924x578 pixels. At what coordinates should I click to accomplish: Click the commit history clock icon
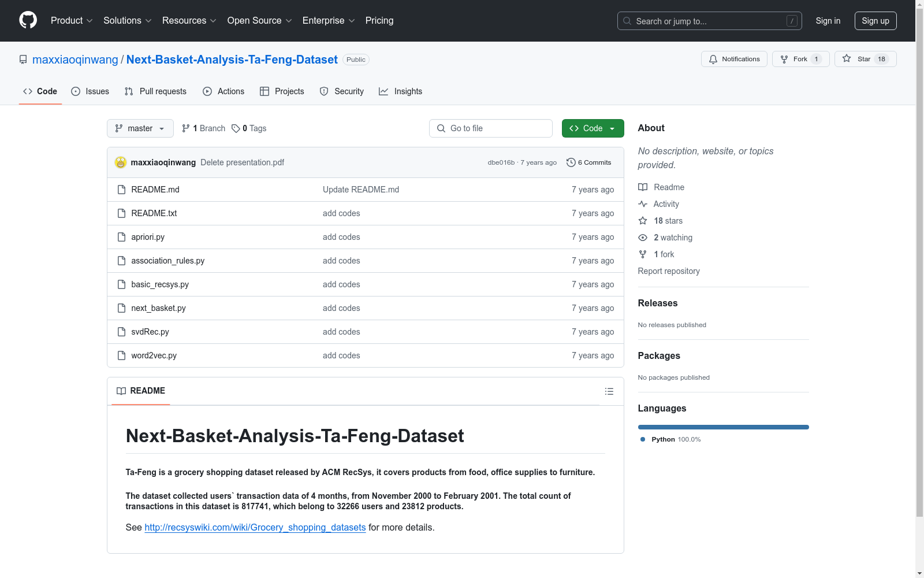(571, 162)
